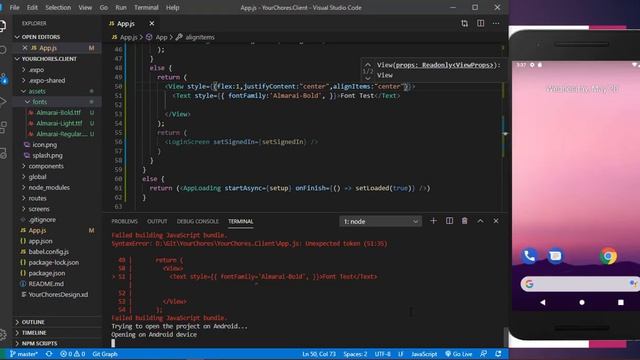Tap Android recent apps button
The width and height of the screenshot is (640, 360).
pos(621,302)
